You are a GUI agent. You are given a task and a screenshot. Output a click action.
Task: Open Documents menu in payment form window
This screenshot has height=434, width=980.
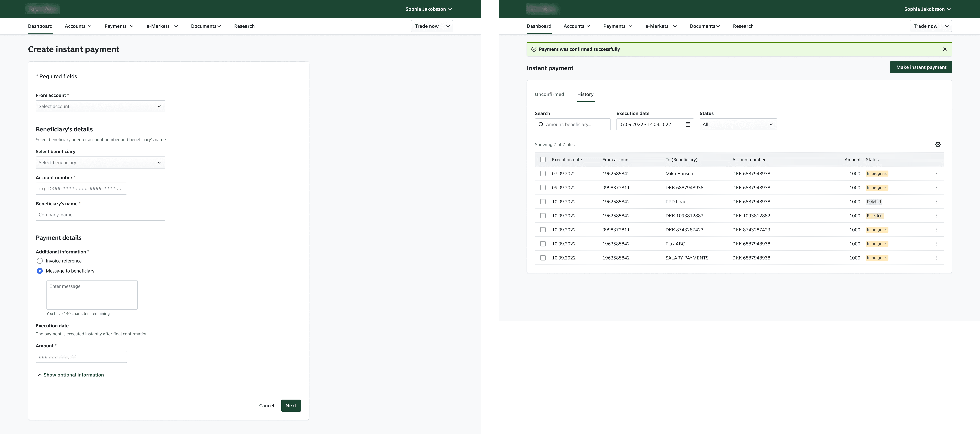206,26
